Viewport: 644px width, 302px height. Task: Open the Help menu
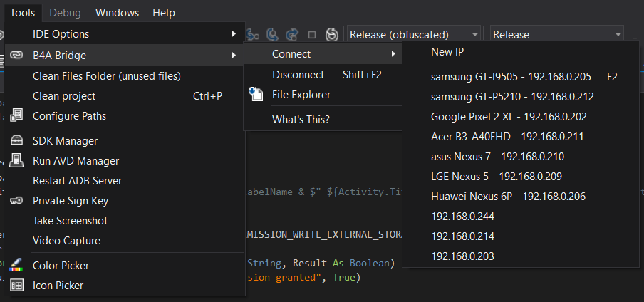point(163,13)
